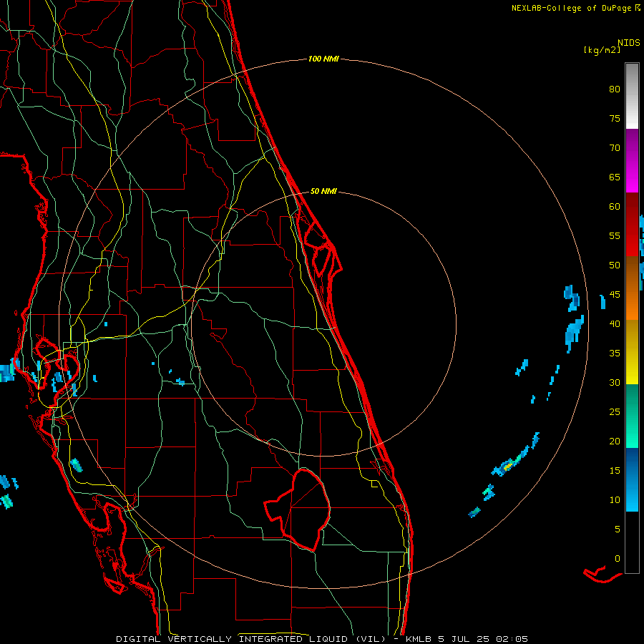The image size is (644, 644).
Task: Click the KMLB station identifier in the caption
Action: click(420, 639)
